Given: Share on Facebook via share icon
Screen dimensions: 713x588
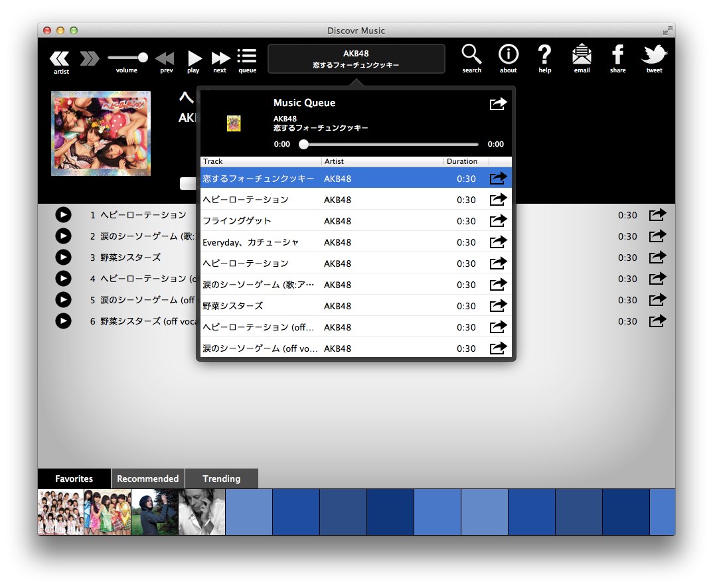Looking at the screenshot, I should (617, 54).
